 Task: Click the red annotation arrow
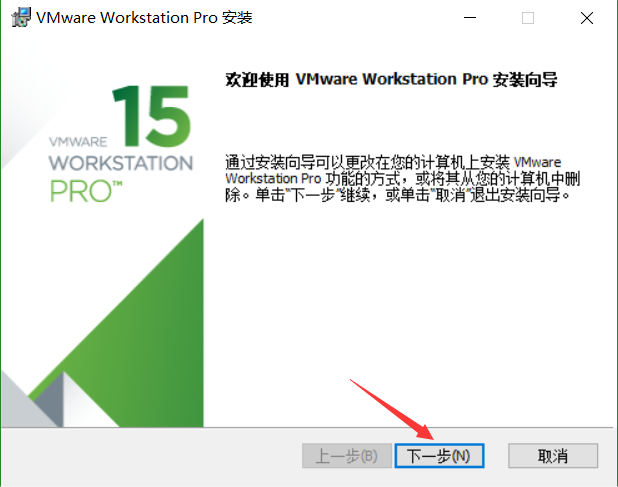click(392, 410)
